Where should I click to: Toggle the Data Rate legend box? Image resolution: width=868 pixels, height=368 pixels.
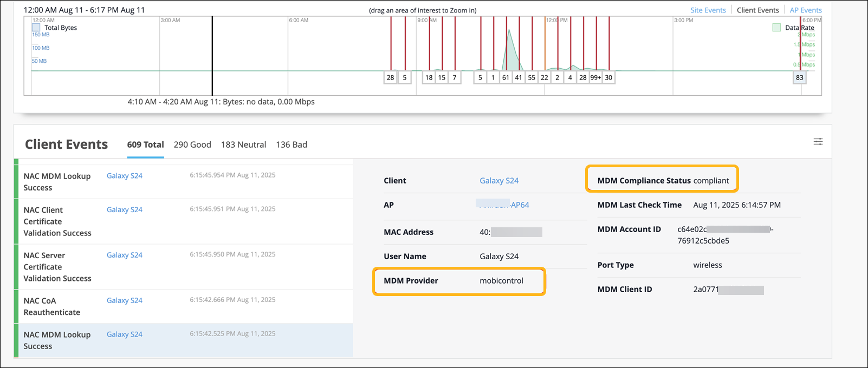pyautogui.click(x=776, y=28)
